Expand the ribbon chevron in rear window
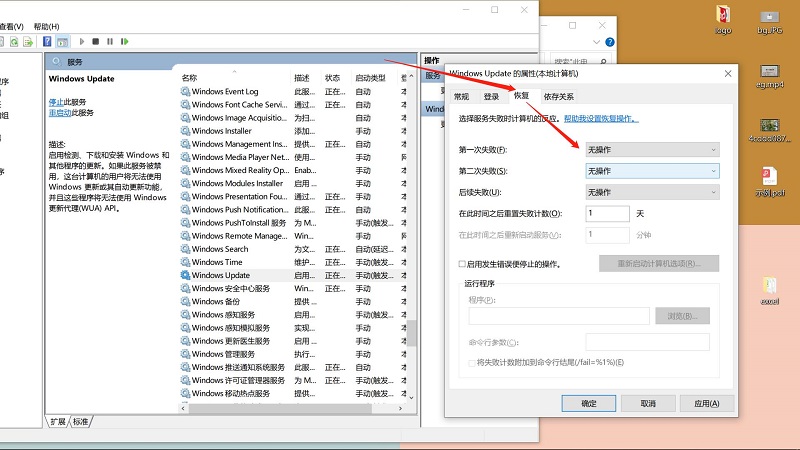Screen dimensions: 800x450 coord(596,42)
